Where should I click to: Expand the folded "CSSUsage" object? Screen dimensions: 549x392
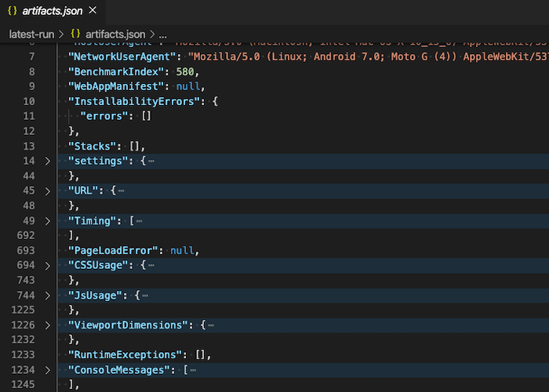tap(48, 266)
